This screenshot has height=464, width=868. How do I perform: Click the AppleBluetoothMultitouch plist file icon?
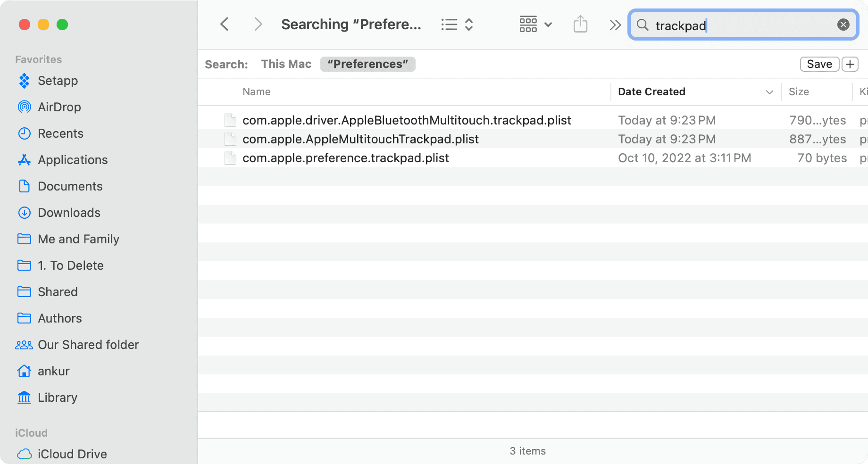230,120
